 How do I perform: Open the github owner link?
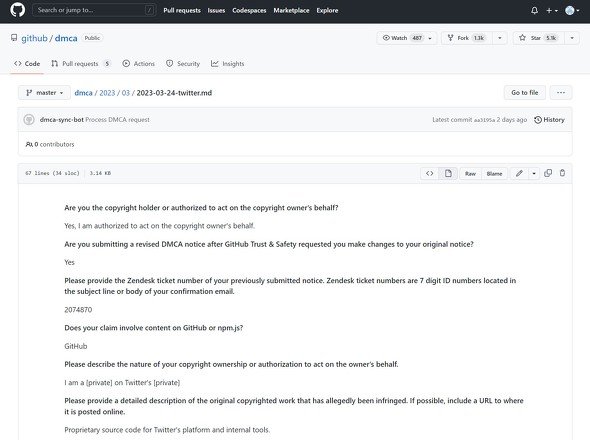tap(34, 38)
